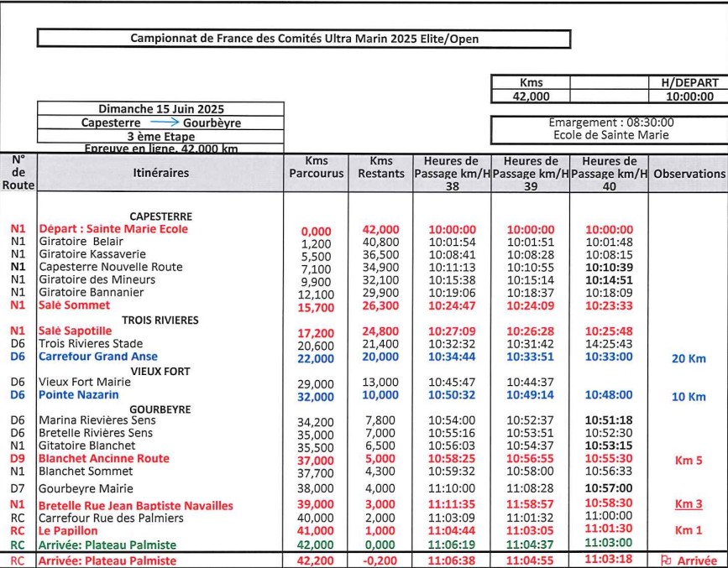Image resolution: width=728 pixels, height=568 pixels.
Task: Click the -0,200 Kms Restants cell
Action: (386, 561)
